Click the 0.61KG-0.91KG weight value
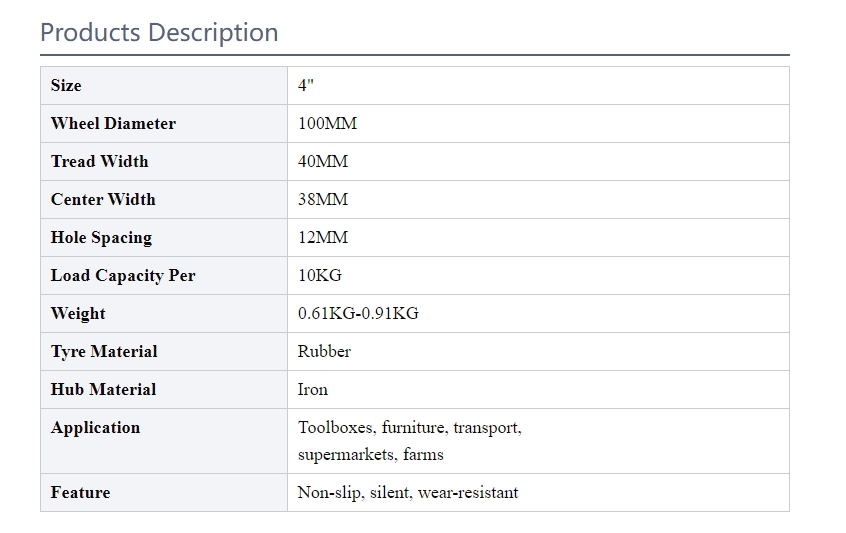 tap(358, 313)
